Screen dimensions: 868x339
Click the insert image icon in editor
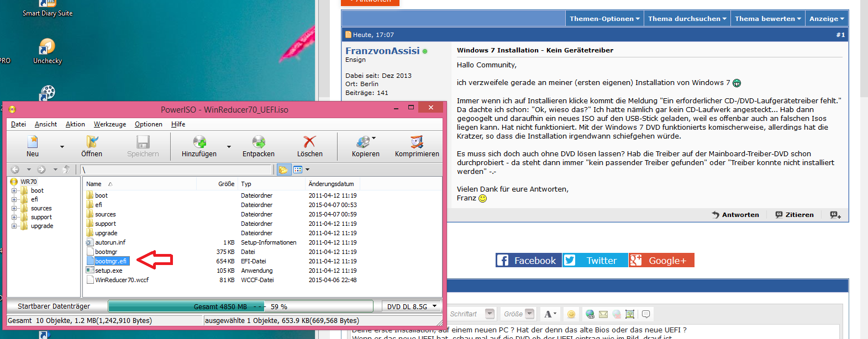tap(630, 314)
